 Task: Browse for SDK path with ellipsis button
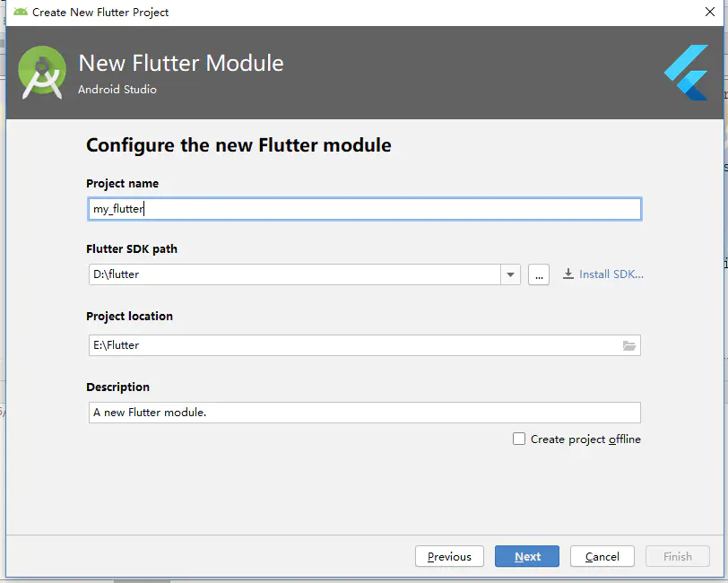[539, 274]
